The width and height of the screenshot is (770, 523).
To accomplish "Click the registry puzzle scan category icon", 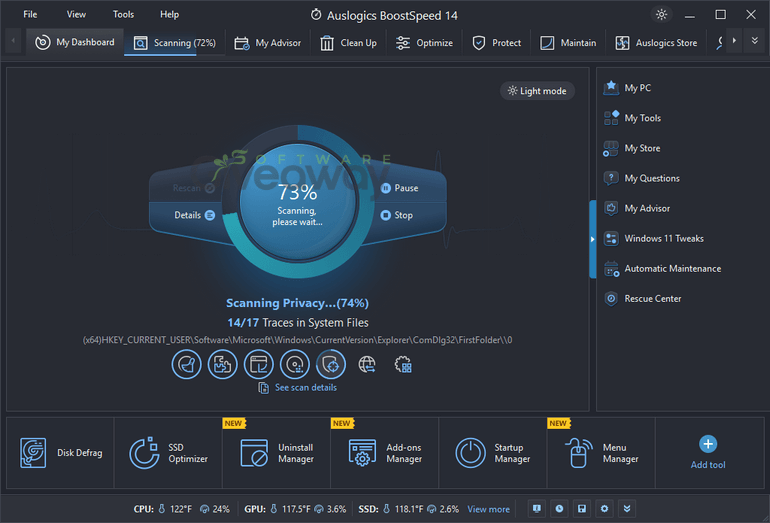I will click(222, 364).
